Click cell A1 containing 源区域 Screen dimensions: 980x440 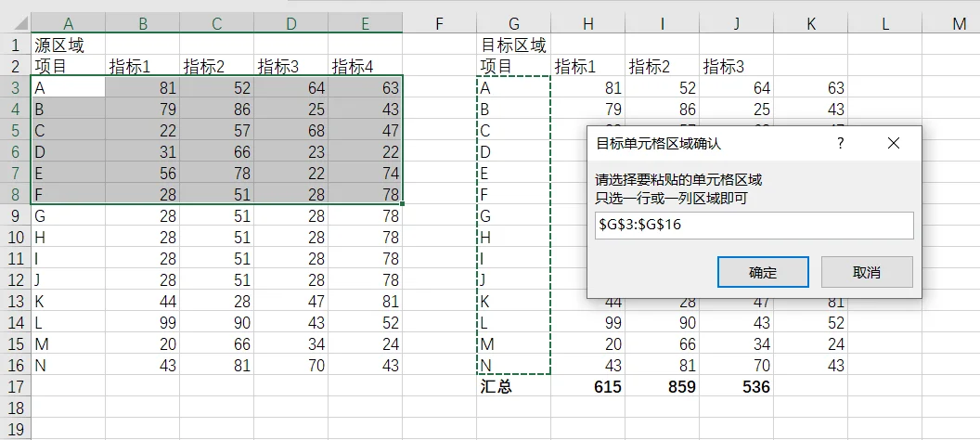tap(68, 45)
